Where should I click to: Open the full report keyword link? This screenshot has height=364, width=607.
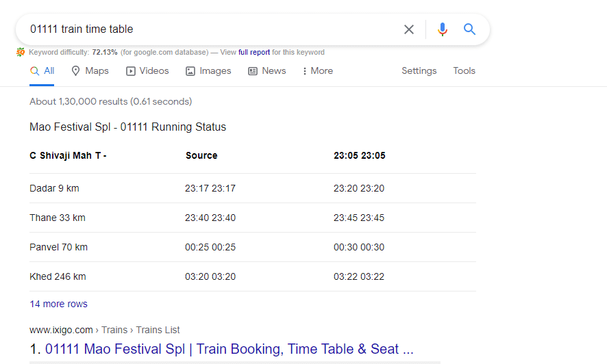(254, 52)
